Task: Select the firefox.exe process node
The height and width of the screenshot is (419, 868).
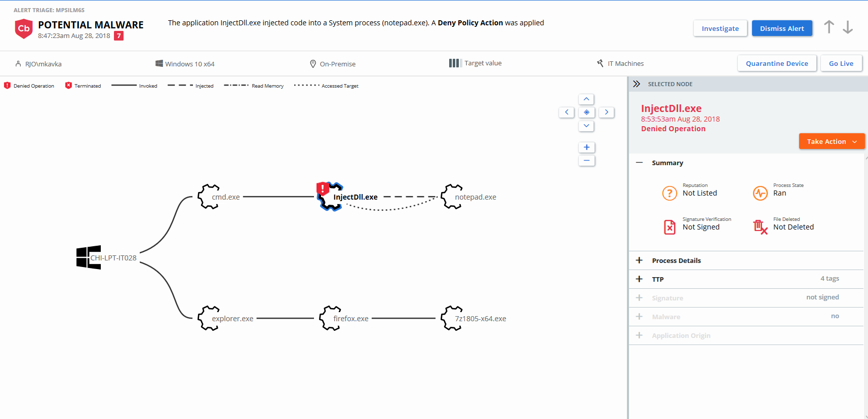Action: pyautogui.click(x=330, y=318)
